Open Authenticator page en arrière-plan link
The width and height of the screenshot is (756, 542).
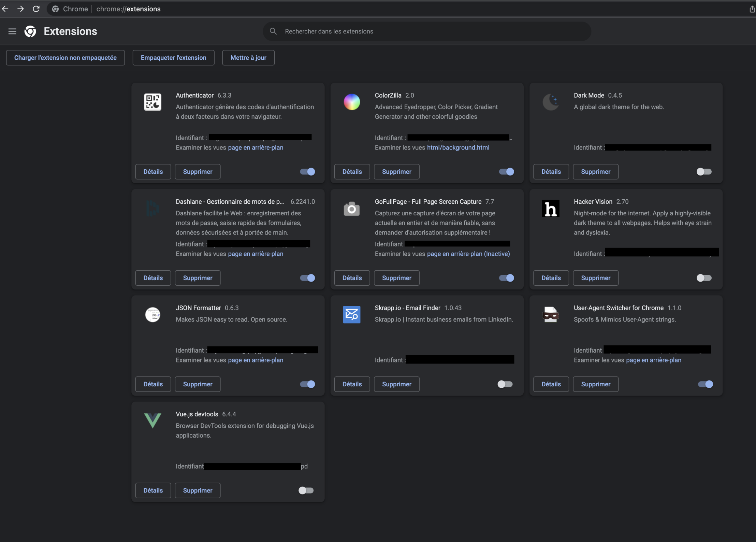256,147
